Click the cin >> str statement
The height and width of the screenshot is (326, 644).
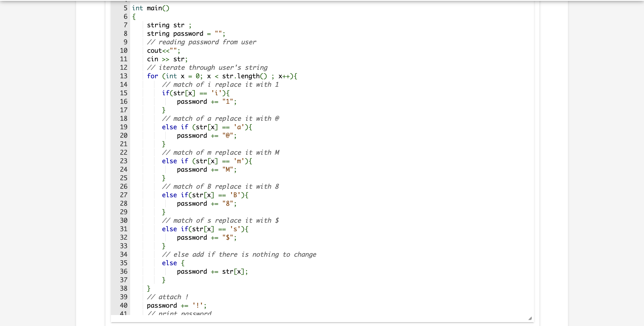tap(167, 59)
